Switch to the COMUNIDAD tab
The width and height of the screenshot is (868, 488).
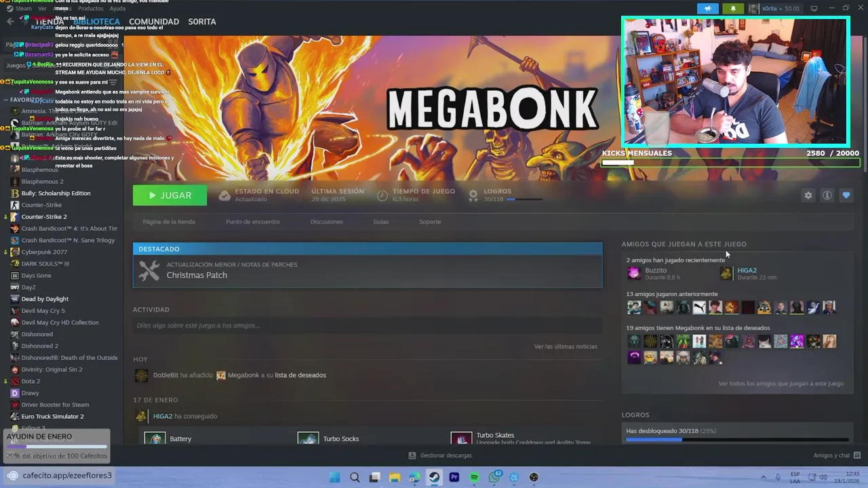[154, 22]
